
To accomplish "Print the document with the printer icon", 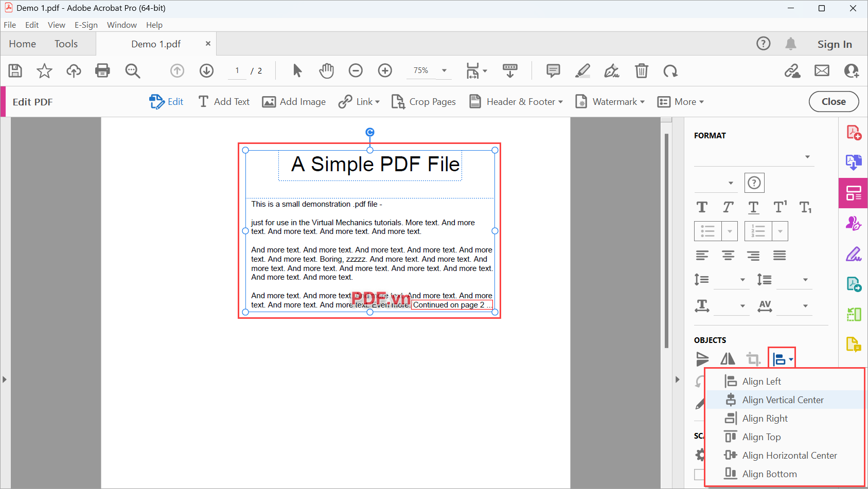I will tap(102, 70).
